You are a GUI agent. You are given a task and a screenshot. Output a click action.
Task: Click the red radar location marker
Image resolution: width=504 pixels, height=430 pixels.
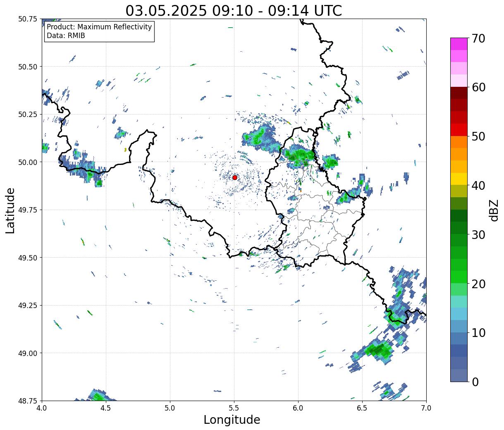tap(235, 177)
